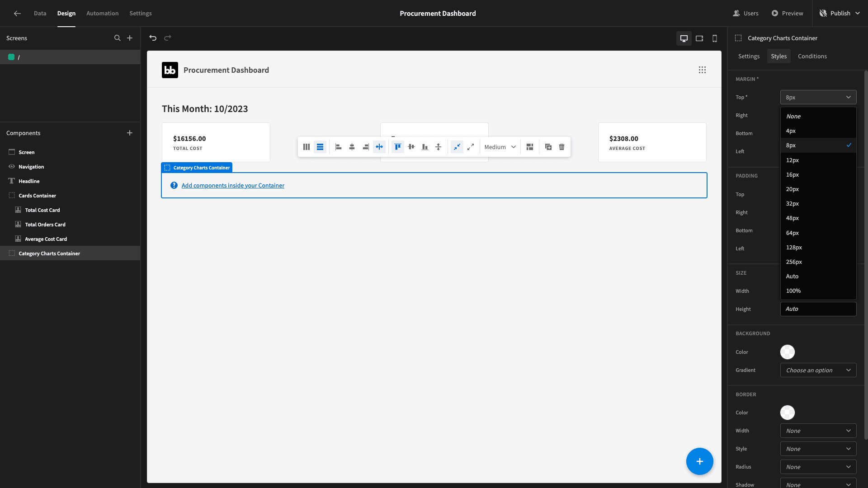Open the Border Style dropdown
Viewport: 868px width, 488px height.
coord(818,449)
